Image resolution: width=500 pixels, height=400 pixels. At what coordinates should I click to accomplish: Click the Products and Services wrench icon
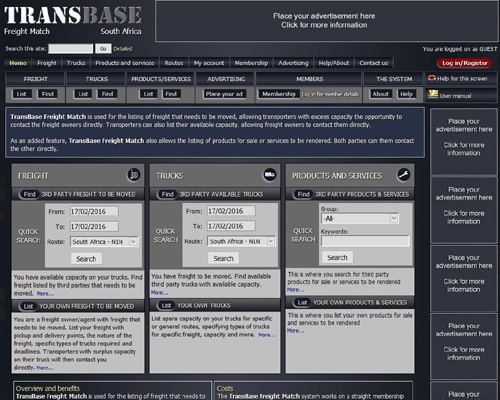(x=403, y=175)
